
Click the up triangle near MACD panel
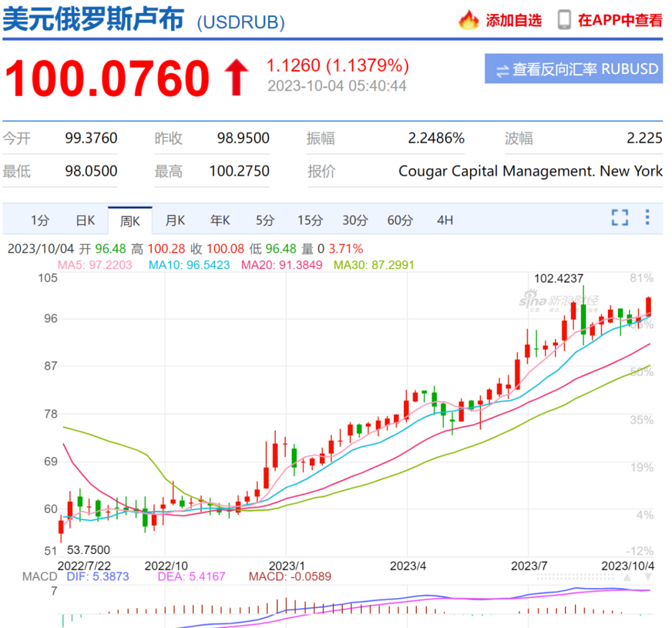pyautogui.click(x=627, y=578)
